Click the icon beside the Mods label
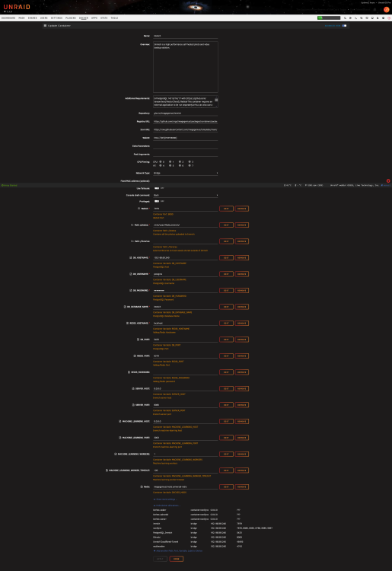 tap(142, 487)
